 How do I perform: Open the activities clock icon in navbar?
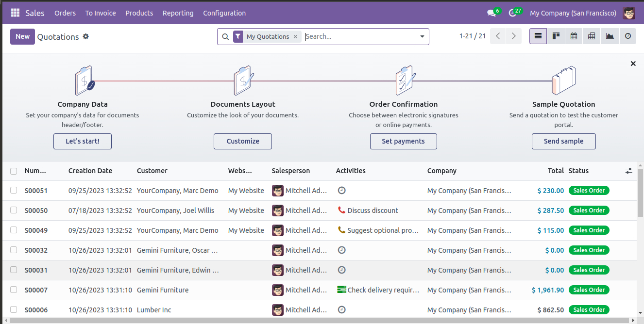[x=513, y=13]
